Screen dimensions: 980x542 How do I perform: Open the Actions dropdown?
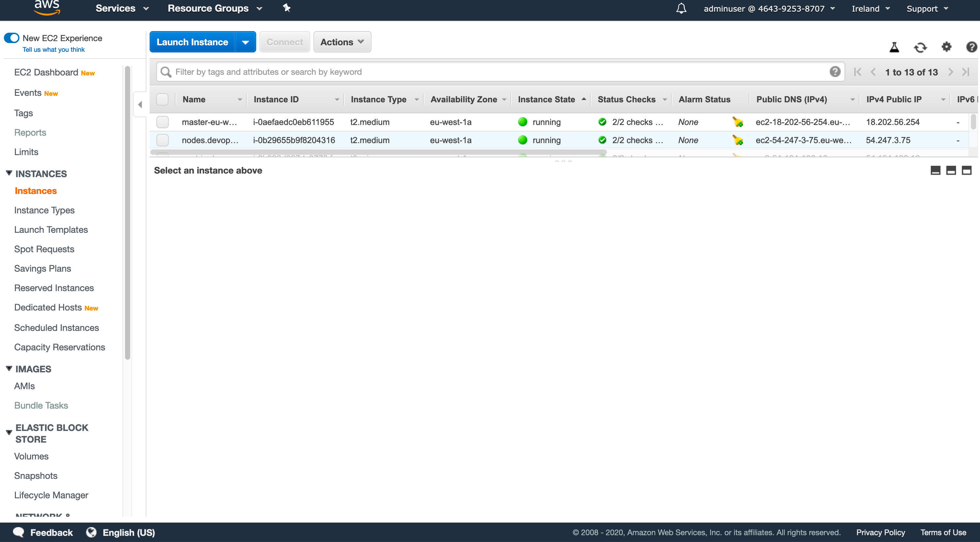[x=342, y=42]
